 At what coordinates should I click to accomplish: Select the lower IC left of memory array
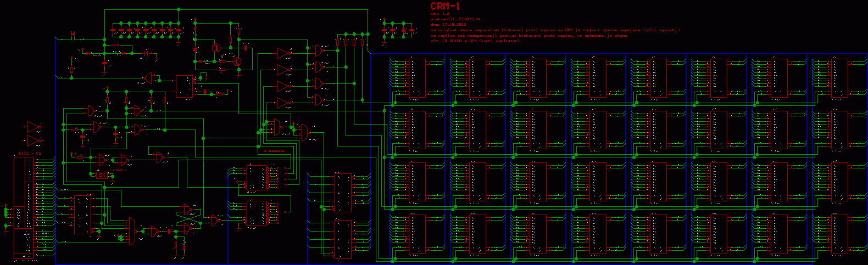tap(343, 239)
